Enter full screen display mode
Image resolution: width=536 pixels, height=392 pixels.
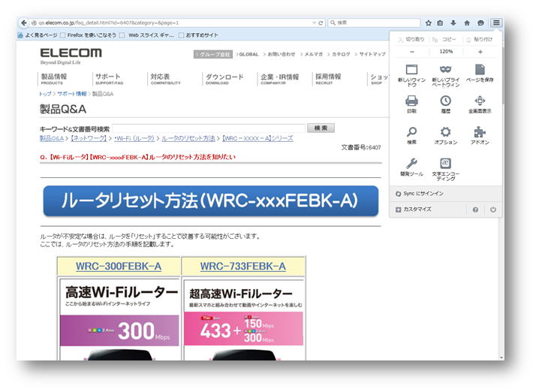(x=480, y=104)
